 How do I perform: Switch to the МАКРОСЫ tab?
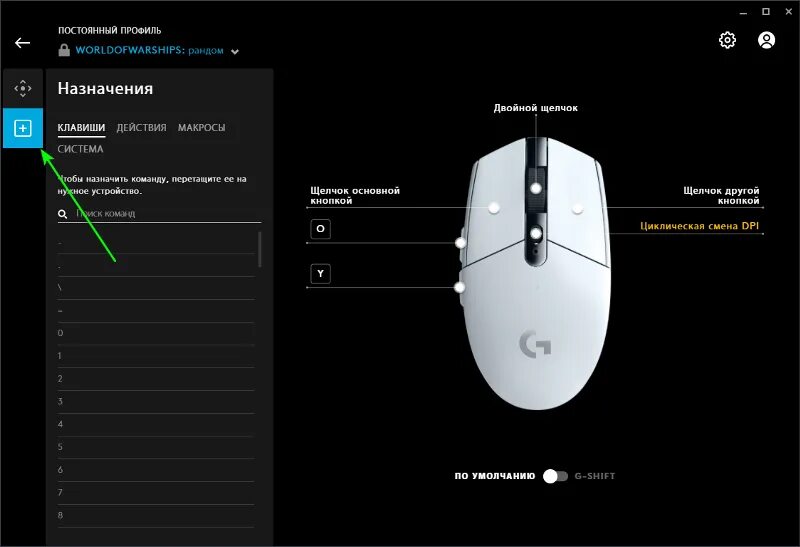202,128
